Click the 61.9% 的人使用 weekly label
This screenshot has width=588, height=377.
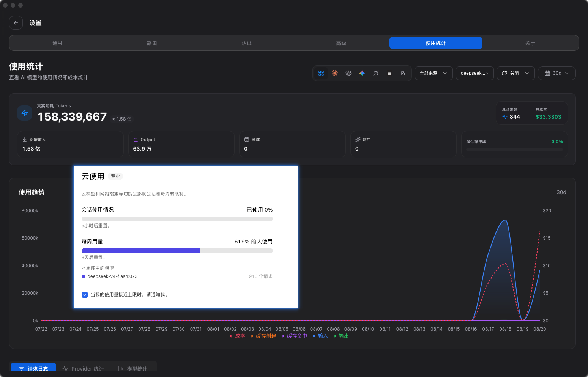pyautogui.click(x=254, y=242)
